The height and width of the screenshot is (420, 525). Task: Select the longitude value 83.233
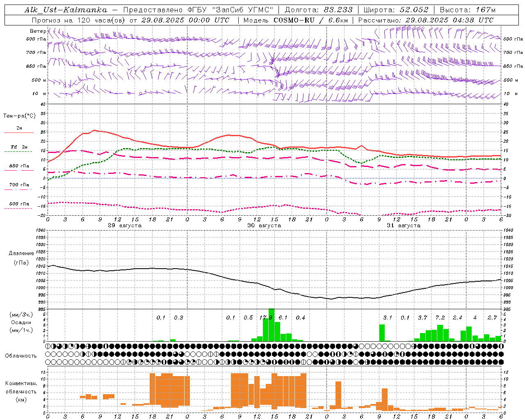(338, 10)
